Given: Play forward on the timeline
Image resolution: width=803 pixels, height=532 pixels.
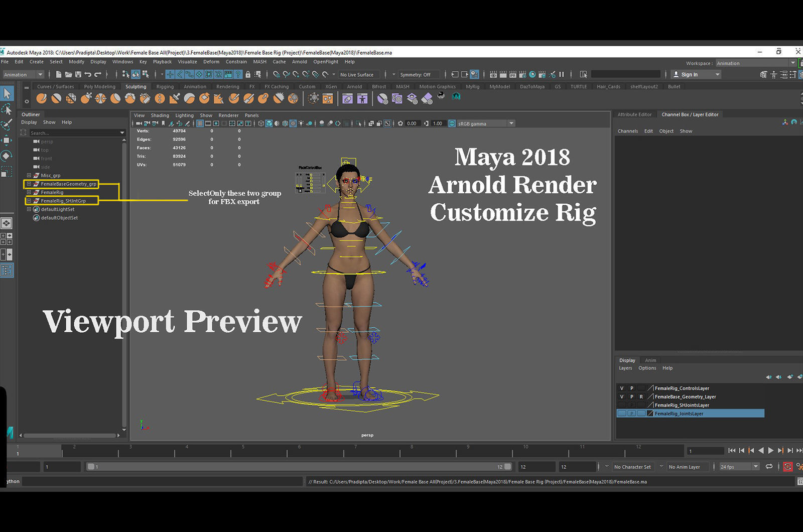Looking at the screenshot, I should [x=771, y=451].
